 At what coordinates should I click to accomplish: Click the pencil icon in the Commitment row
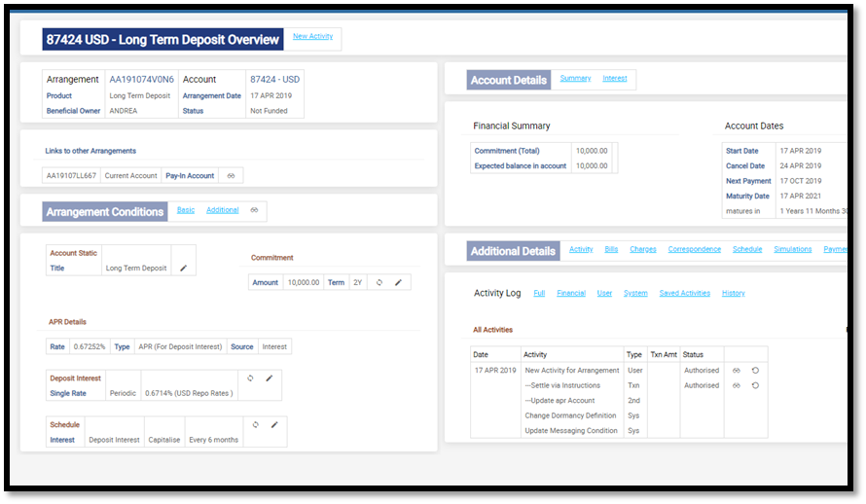[398, 282]
